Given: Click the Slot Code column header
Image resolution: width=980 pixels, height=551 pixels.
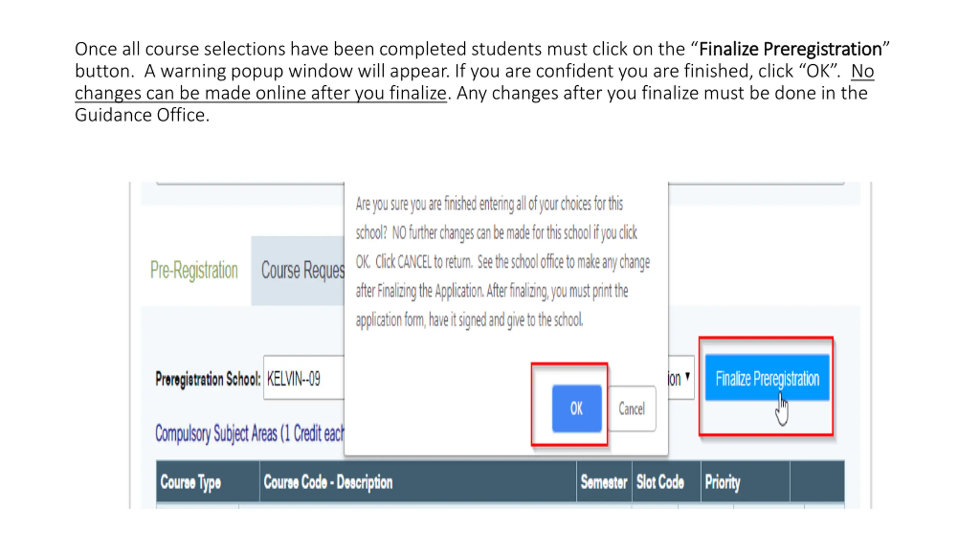Looking at the screenshot, I should (666, 481).
